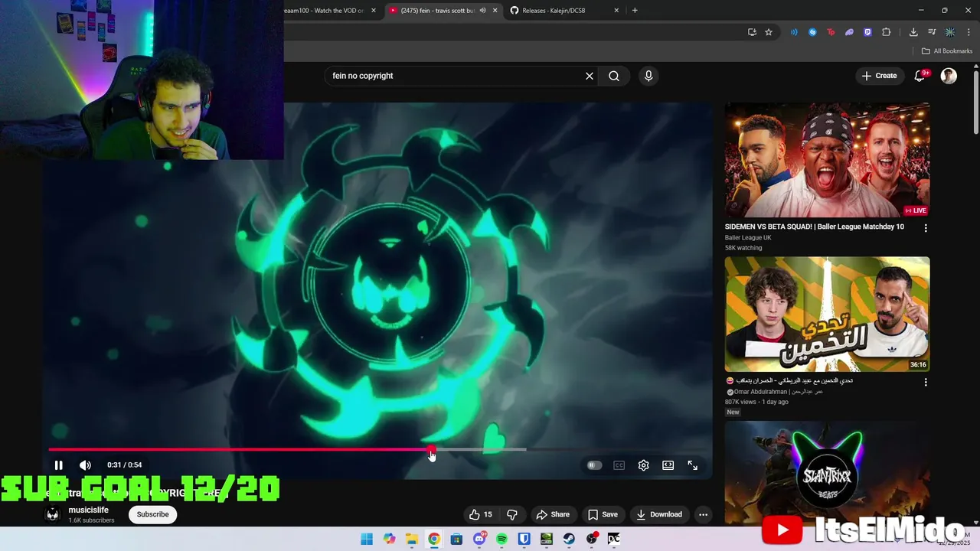Open Steam from the taskbar
This screenshot has width=980, height=551.
point(569,539)
